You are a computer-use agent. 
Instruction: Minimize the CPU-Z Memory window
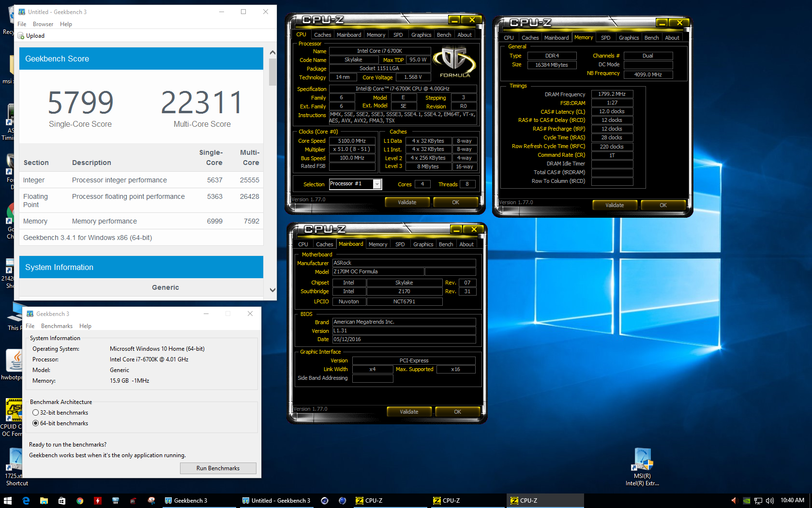(x=662, y=23)
